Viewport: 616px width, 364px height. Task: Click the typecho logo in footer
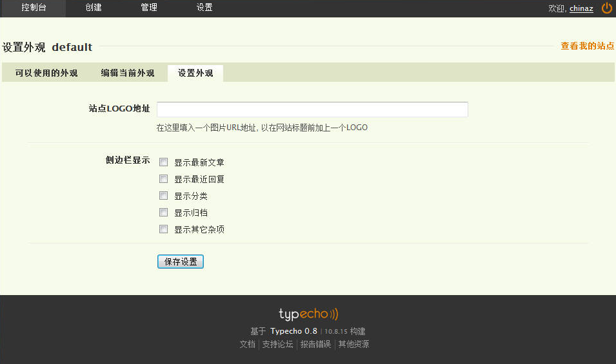[x=308, y=314]
